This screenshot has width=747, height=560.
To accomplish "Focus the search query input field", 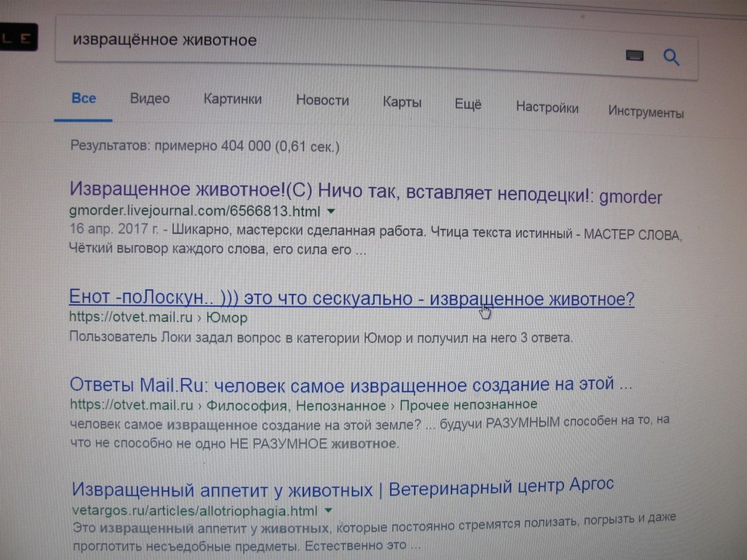I will click(x=376, y=47).
